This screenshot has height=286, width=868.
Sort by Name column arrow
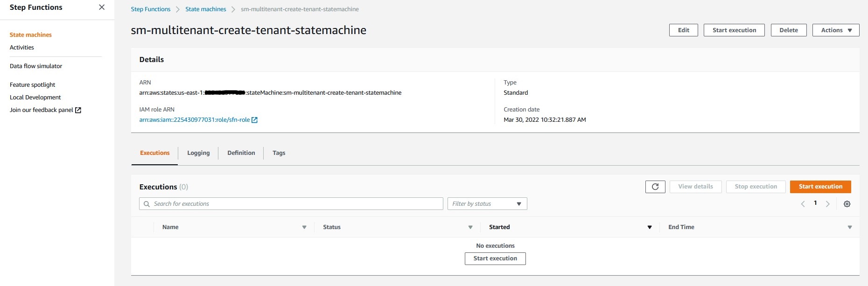tap(304, 227)
